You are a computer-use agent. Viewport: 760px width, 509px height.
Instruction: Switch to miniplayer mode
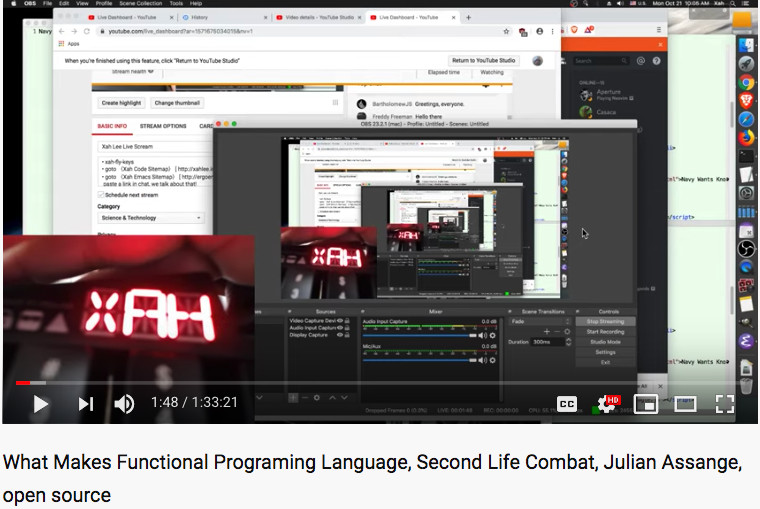tap(646, 403)
